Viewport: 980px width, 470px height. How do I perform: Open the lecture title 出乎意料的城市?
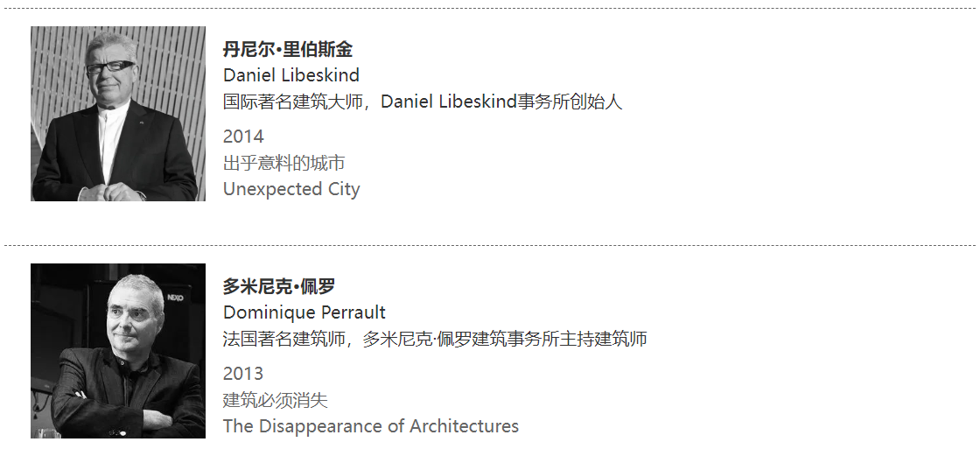point(283,163)
